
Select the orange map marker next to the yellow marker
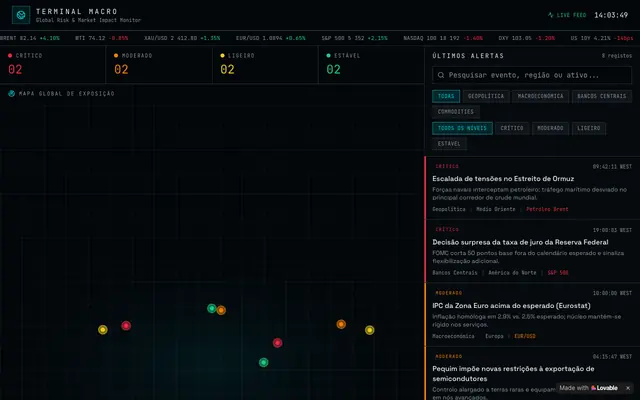341,324
